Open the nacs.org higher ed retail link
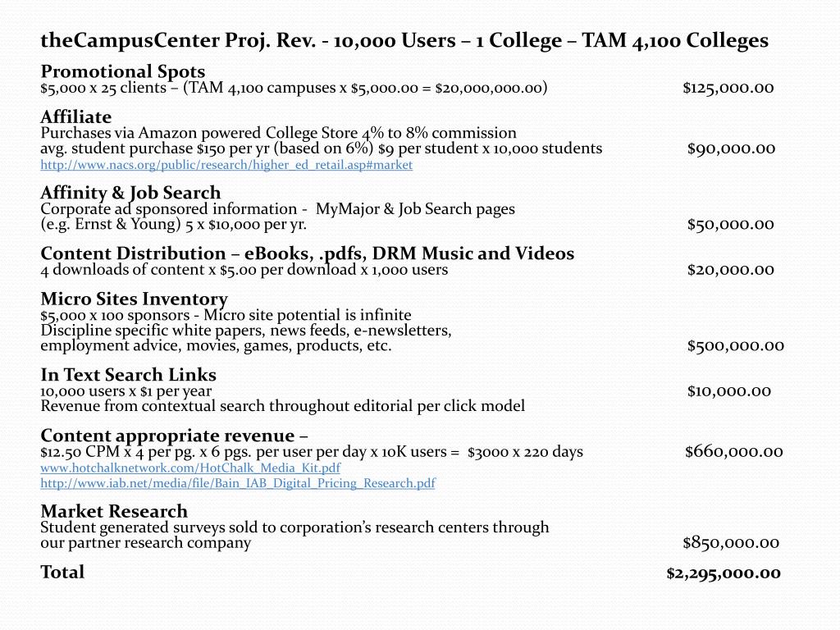 point(226,164)
